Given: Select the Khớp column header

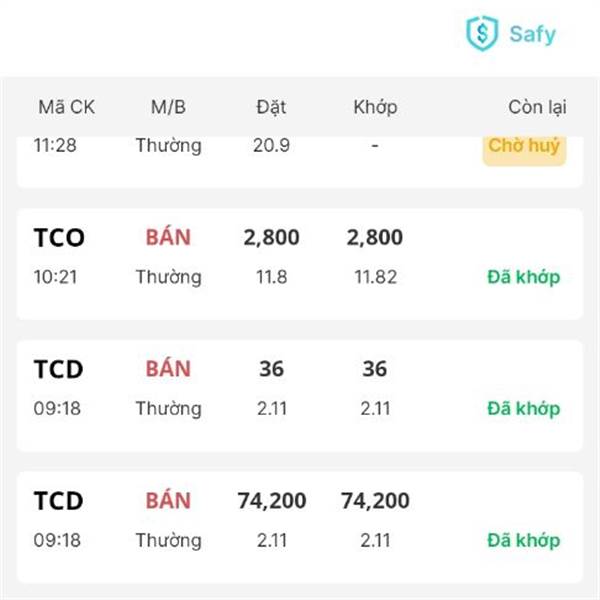Looking at the screenshot, I should [x=375, y=107].
